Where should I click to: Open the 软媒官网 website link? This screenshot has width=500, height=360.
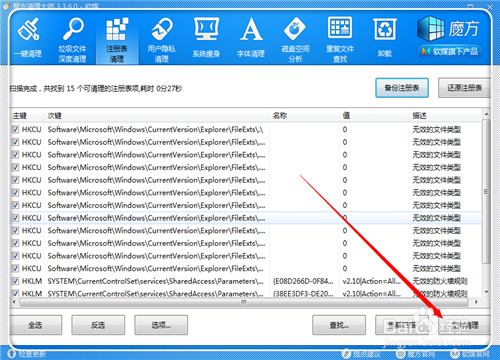coord(470,354)
